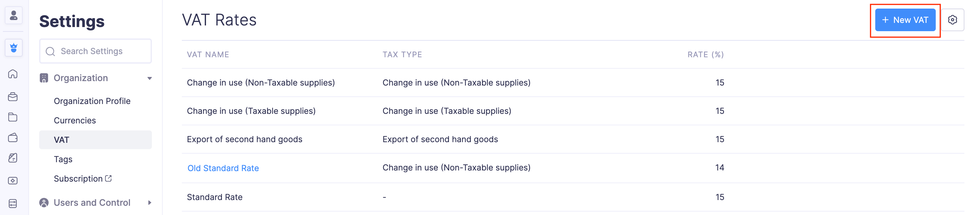
Task: Go to the Currencies settings page
Action: pos(75,121)
